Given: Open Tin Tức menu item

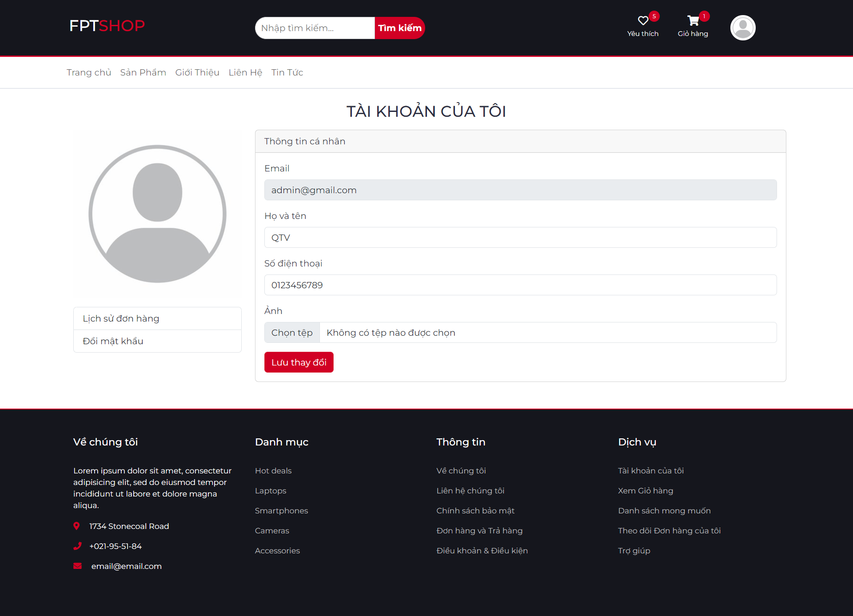Looking at the screenshot, I should click(x=287, y=72).
